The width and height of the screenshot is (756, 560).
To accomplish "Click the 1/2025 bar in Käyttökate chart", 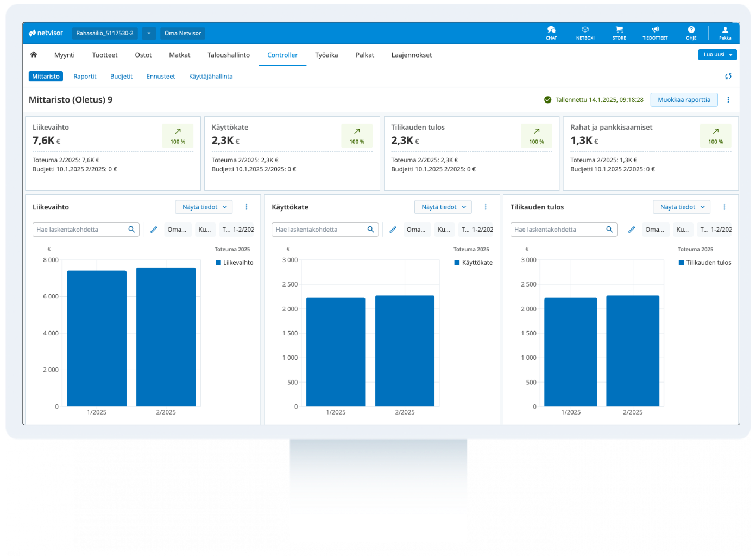I will point(336,352).
